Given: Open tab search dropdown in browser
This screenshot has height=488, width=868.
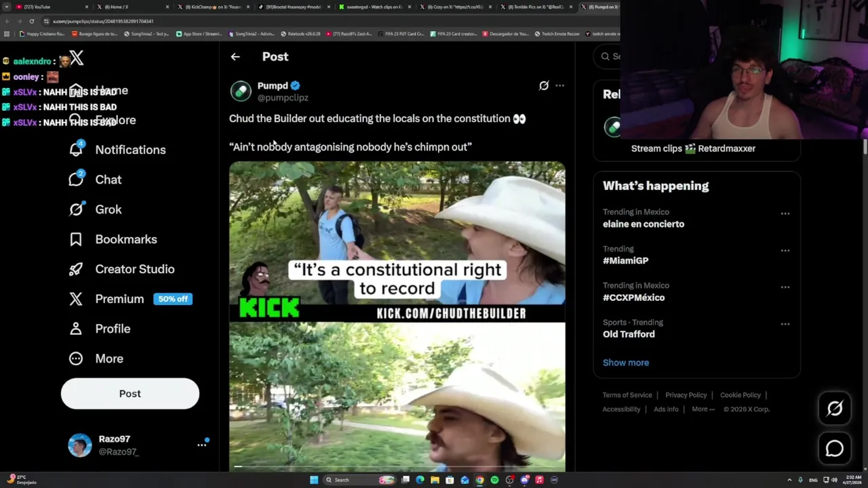Looking at the screenshot, I should click(x=7, y=7).
